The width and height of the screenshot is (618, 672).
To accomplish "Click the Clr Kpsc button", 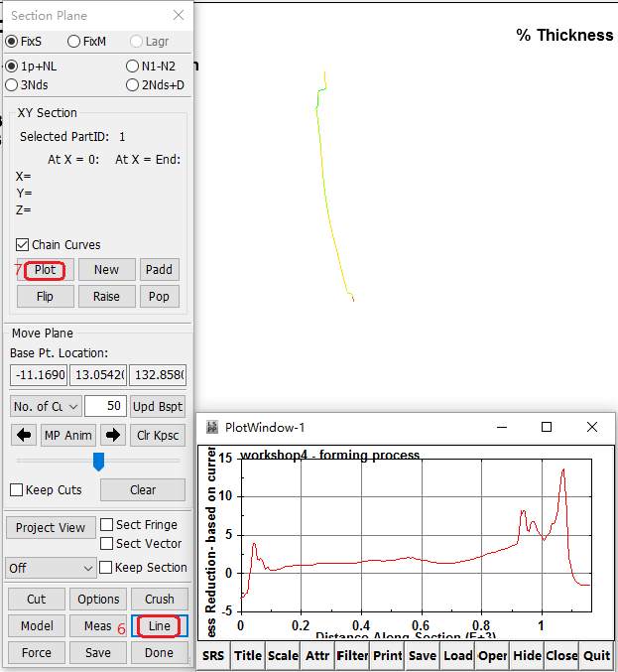I will (158, 436).
